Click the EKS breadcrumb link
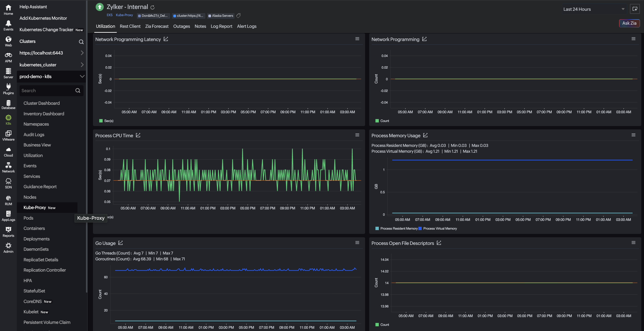 tap(110, 15)
